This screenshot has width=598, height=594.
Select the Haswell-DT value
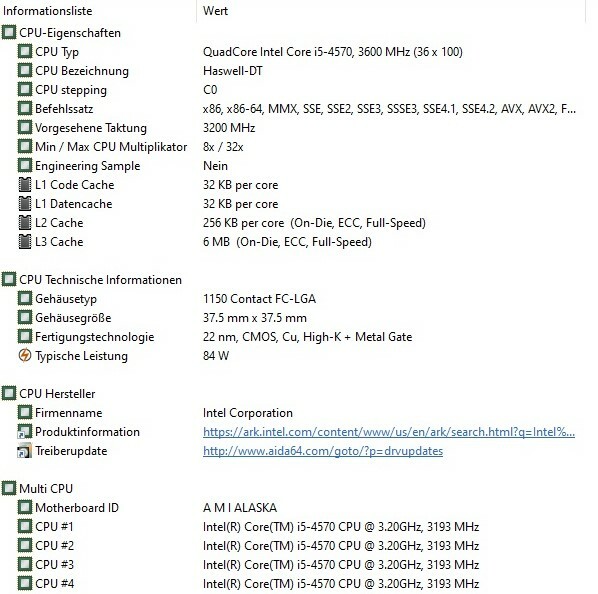(233, 71)
